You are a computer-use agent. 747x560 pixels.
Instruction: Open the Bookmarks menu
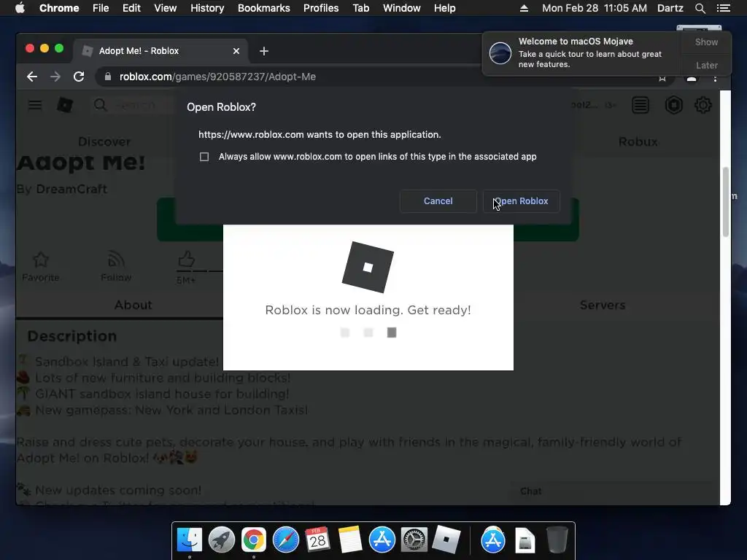coord(264,8)
